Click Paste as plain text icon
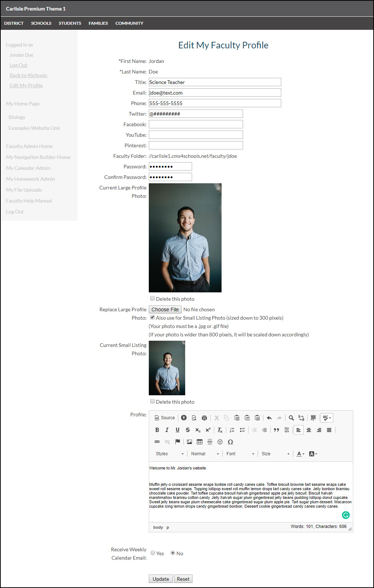374x588 pixels. tap(247, 418)
